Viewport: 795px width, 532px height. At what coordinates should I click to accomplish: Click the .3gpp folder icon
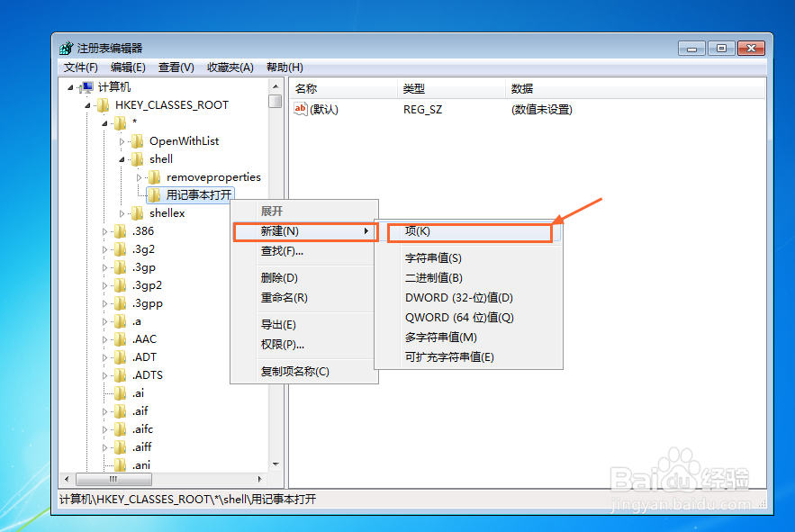(x=120, y=303)
